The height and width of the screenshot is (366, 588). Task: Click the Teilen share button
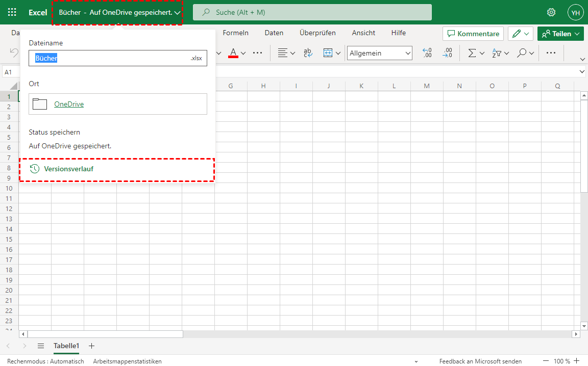(560, 34)
